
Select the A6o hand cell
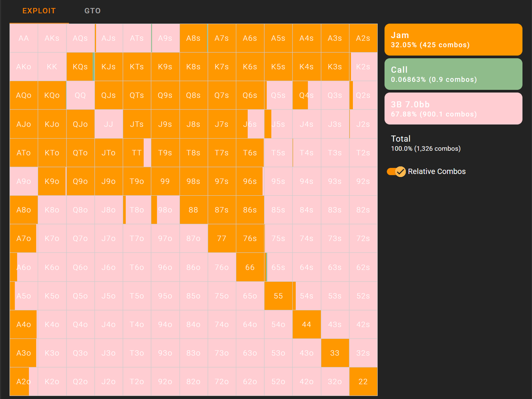pos(23,267)
